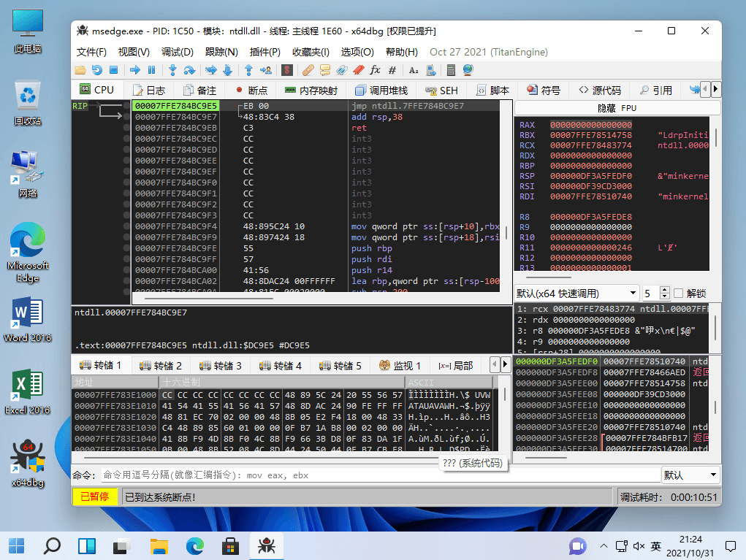Restart the debugged program
Viewport: 746px width, 560px height.
[x=97, y=70]
